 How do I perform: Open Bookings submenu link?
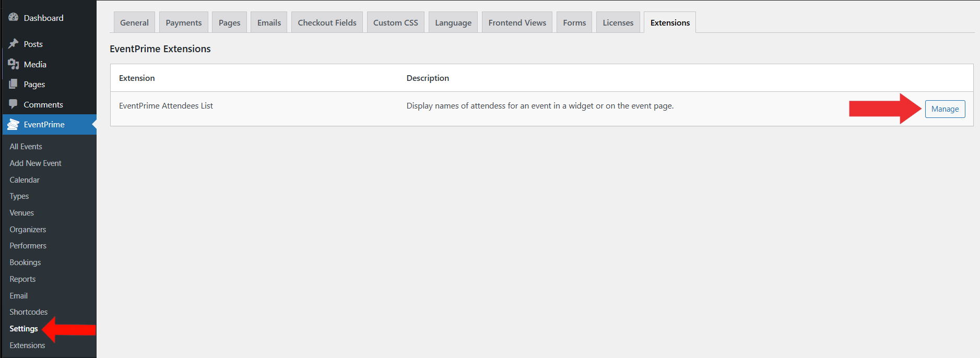point(25,262)
